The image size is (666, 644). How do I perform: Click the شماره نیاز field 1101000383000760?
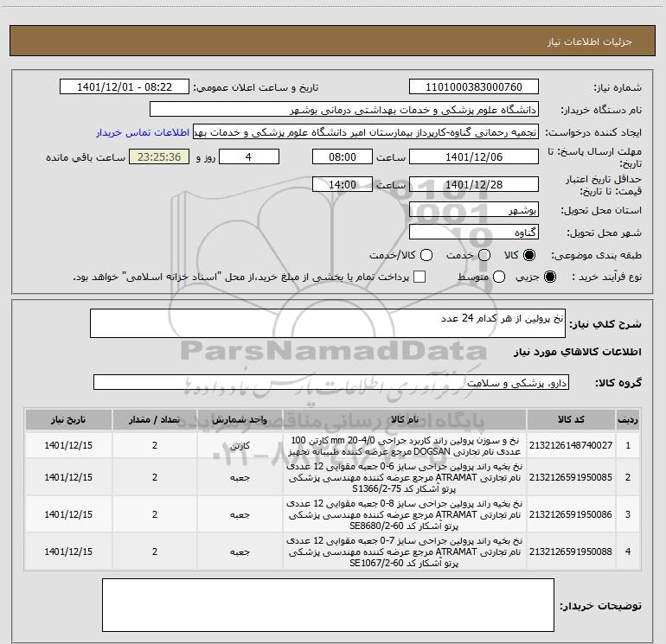(474, 87)
